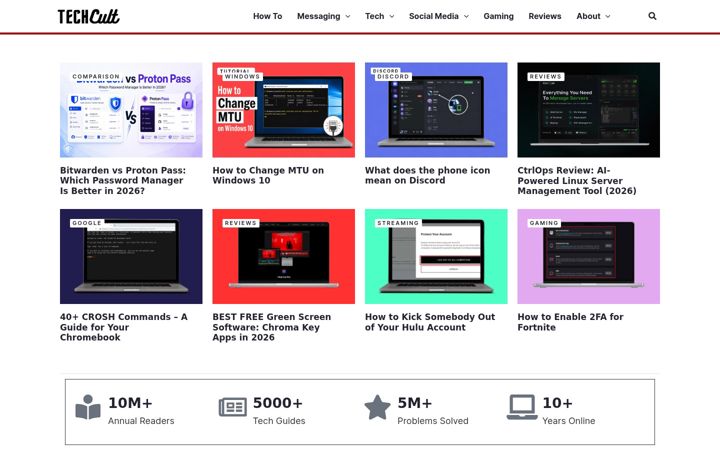
Task: Click the Bitwarden vs Proton Pass thumbnail
Action: pos(131,110)
